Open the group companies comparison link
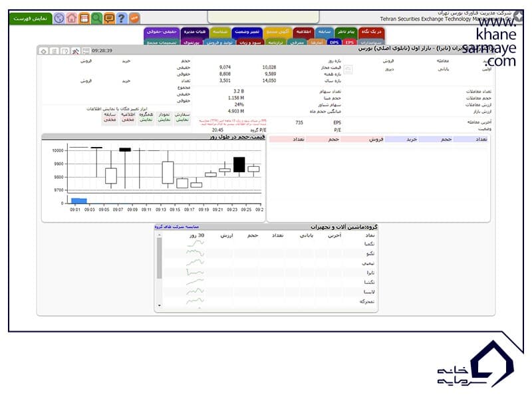 point(177,227)
